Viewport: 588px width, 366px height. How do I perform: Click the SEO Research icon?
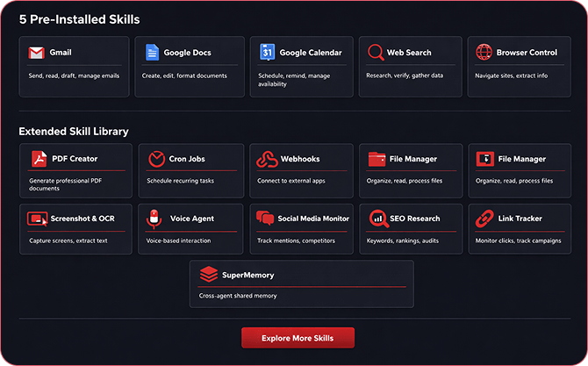click(377, 219)
